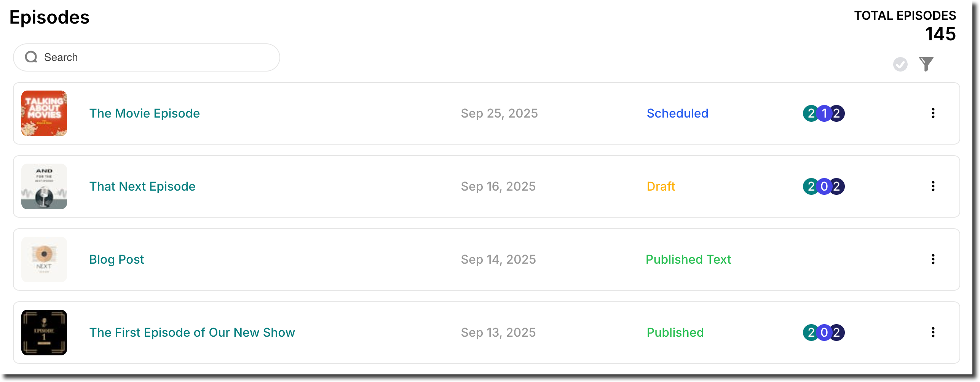Open three-dot menu for Blog Post
This screenshot has width=980, height=382.
pyautogui.click(x=933, y=259)
